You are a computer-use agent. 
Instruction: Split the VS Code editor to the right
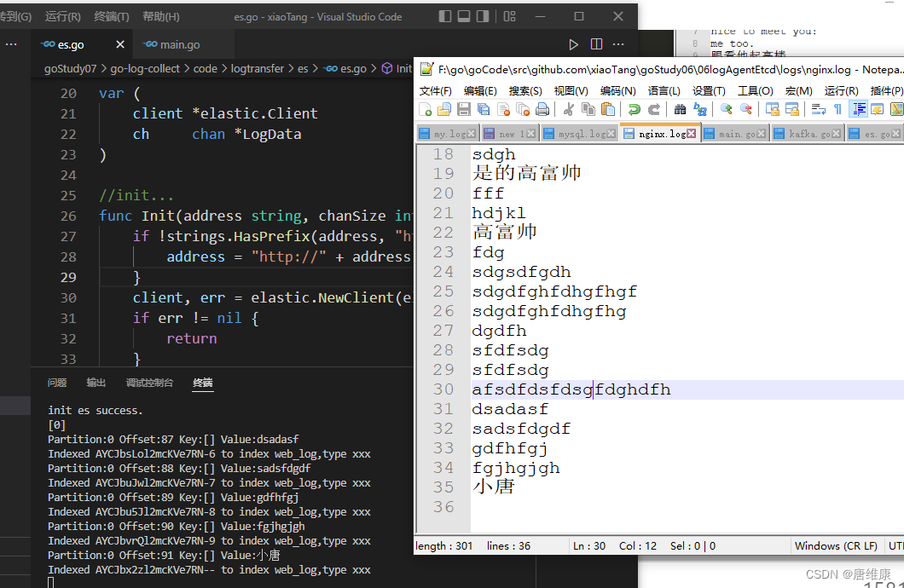click(597, 44)
